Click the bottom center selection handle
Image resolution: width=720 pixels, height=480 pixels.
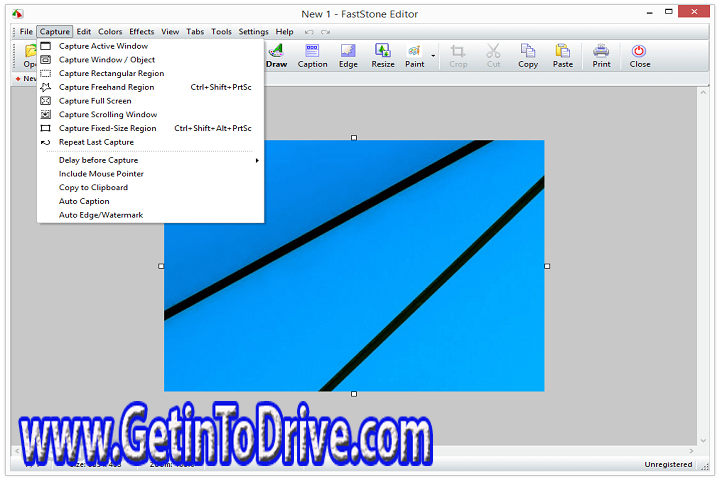354,394
